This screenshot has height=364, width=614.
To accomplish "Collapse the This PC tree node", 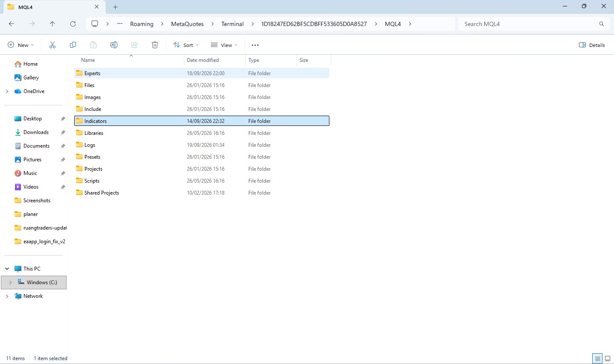I will 7,269.
